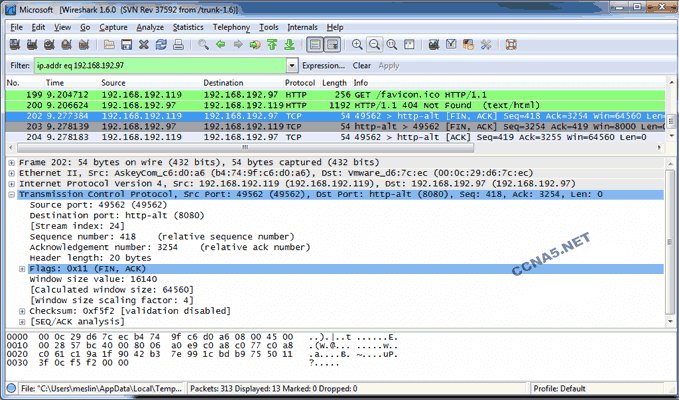Open the File menu
The height and width of the screenshot is (400, 679).
pyautogui.click(x=16, y=27)
